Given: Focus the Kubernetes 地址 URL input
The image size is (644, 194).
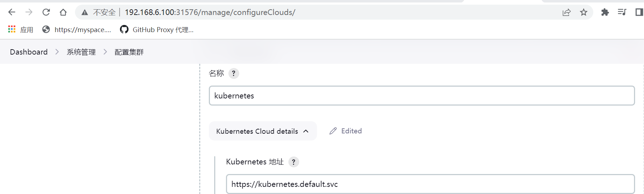Looking at the screenshot, I should 430,184.
